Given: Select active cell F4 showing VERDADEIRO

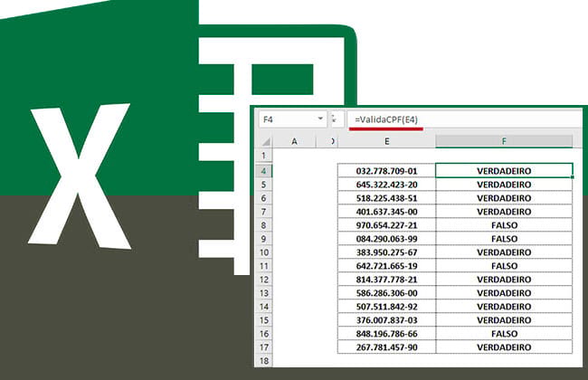Looking at the screenshot, I should coord(504,171).
